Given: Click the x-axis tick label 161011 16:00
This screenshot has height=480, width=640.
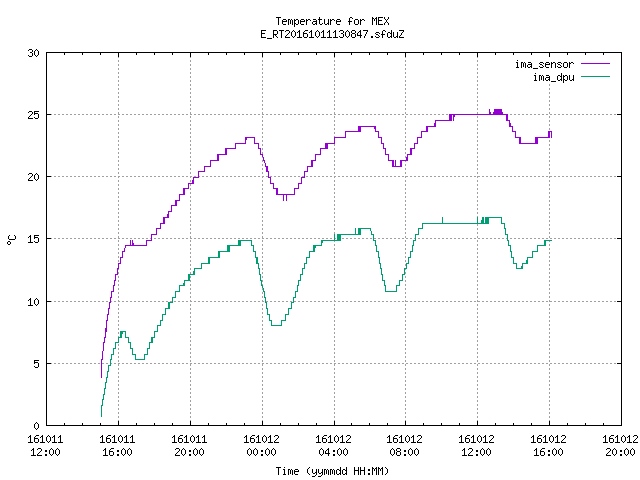Looking at the screenshot, I should click(x=117, y=446).
